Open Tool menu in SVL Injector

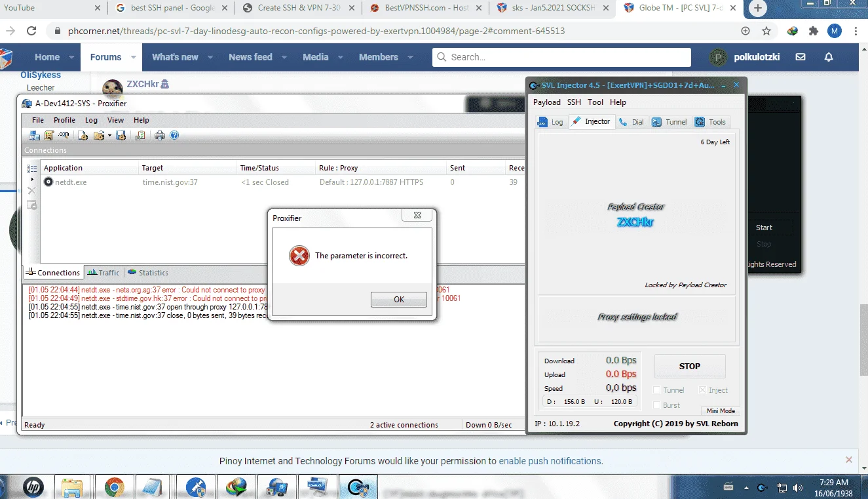click(x=595, y=102)
